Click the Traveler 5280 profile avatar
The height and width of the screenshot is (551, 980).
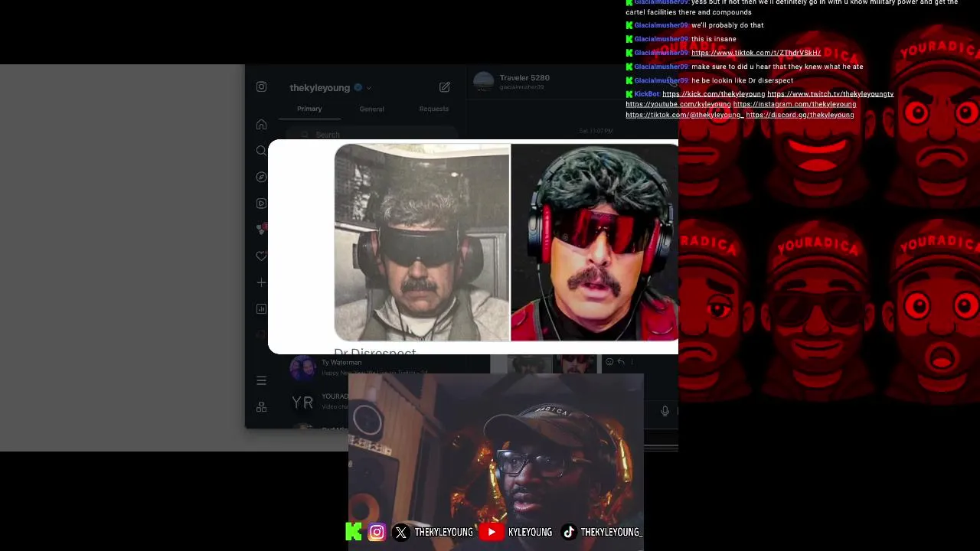pyautogui.click(x=483, y=81)
